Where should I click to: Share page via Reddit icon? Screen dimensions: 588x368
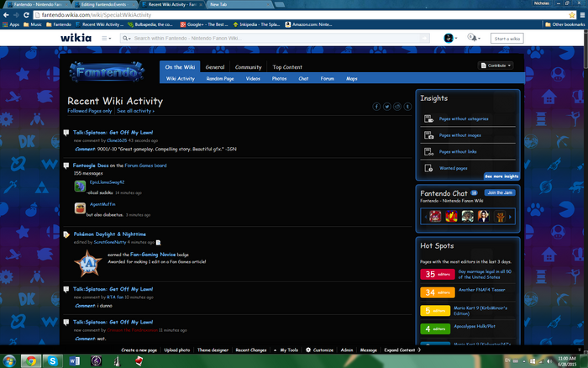[x=397, y=107]
